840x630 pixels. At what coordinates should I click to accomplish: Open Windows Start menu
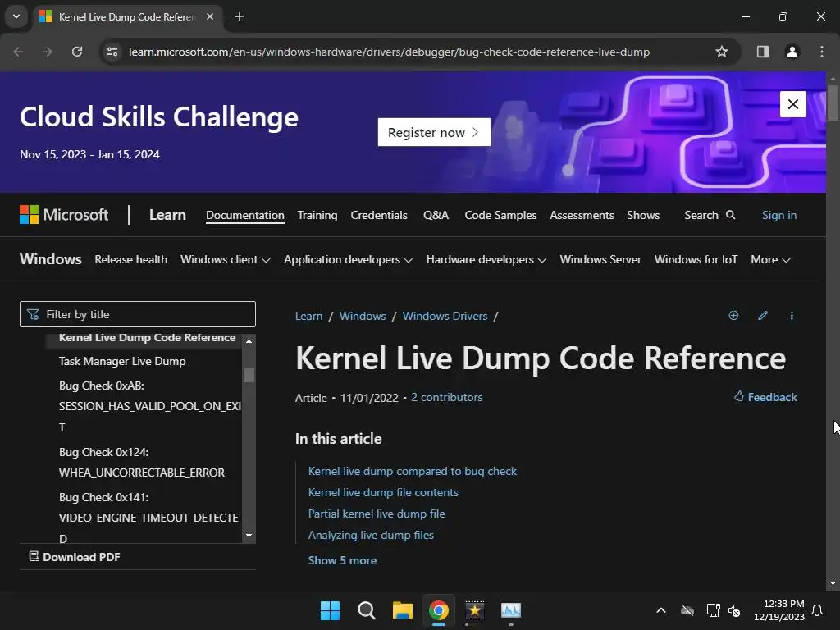[x=330, y=610]
